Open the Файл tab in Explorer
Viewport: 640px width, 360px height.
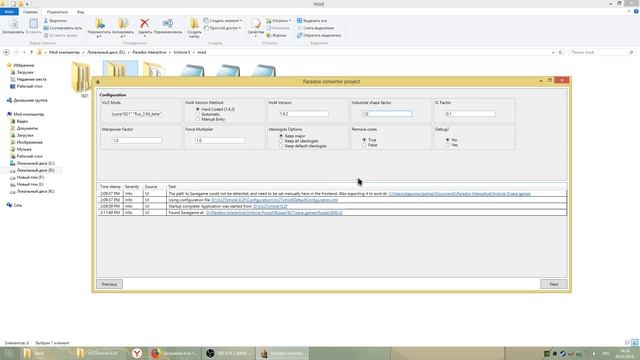point(9,12)
